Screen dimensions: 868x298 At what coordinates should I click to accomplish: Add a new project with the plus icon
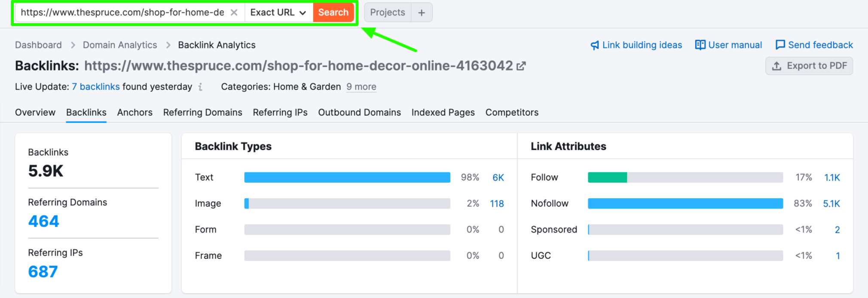[422, 12]
